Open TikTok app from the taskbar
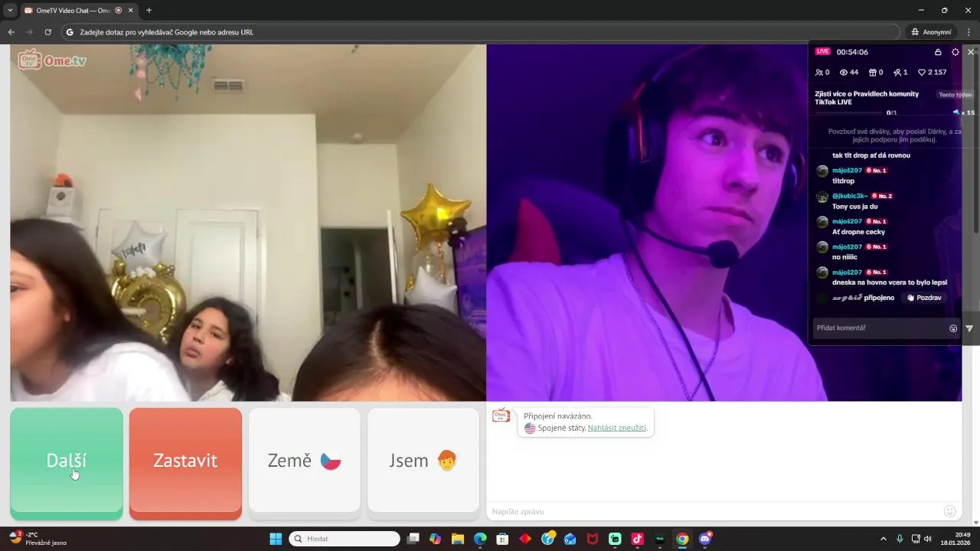 tap(637, 539)
